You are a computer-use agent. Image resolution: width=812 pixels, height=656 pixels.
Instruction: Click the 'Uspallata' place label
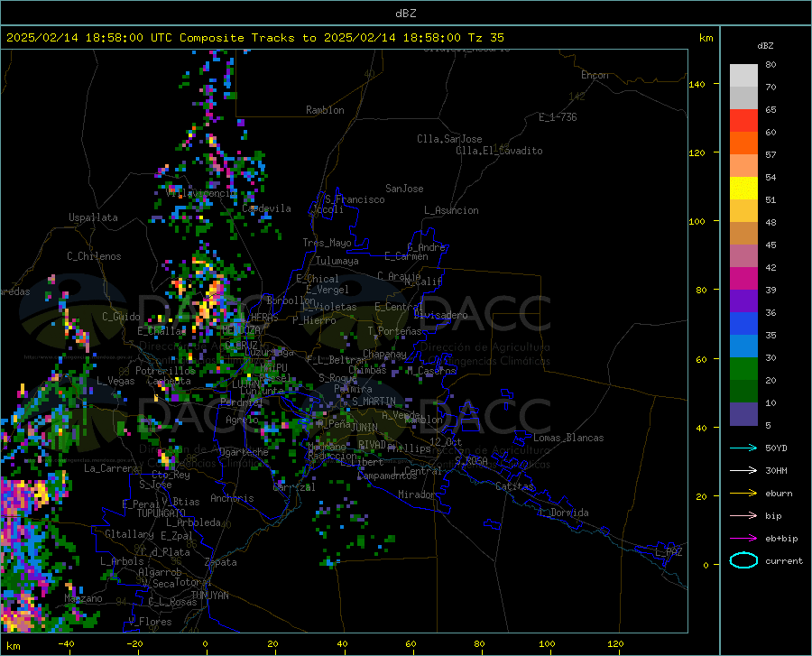click(93, 217)
